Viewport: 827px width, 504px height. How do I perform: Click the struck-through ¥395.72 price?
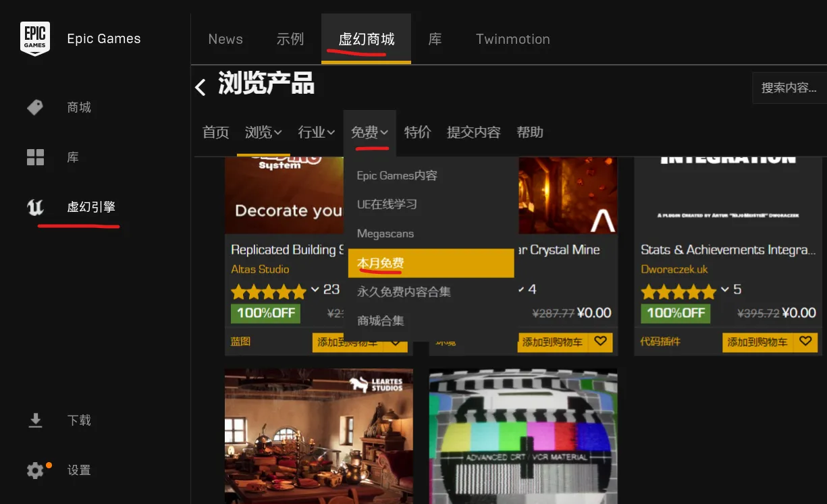(x=759, y=314)
